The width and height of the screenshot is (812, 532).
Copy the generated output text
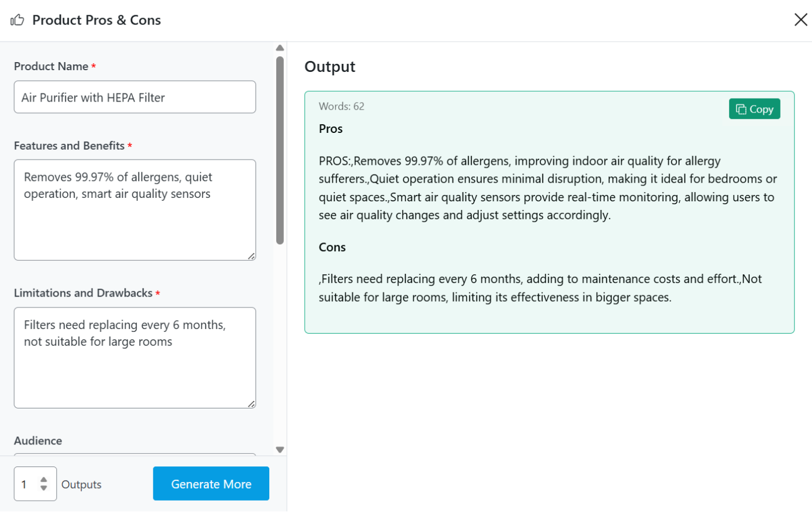click(x=754, y=109)
